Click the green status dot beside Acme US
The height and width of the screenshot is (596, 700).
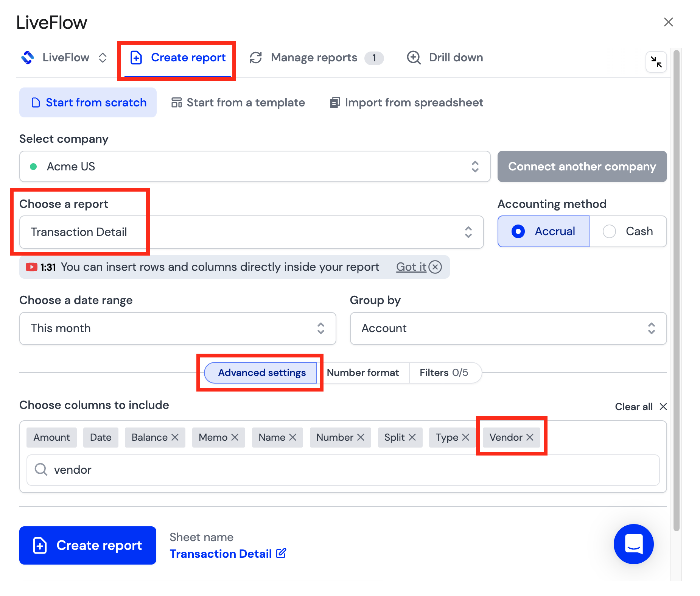[33, 167]
